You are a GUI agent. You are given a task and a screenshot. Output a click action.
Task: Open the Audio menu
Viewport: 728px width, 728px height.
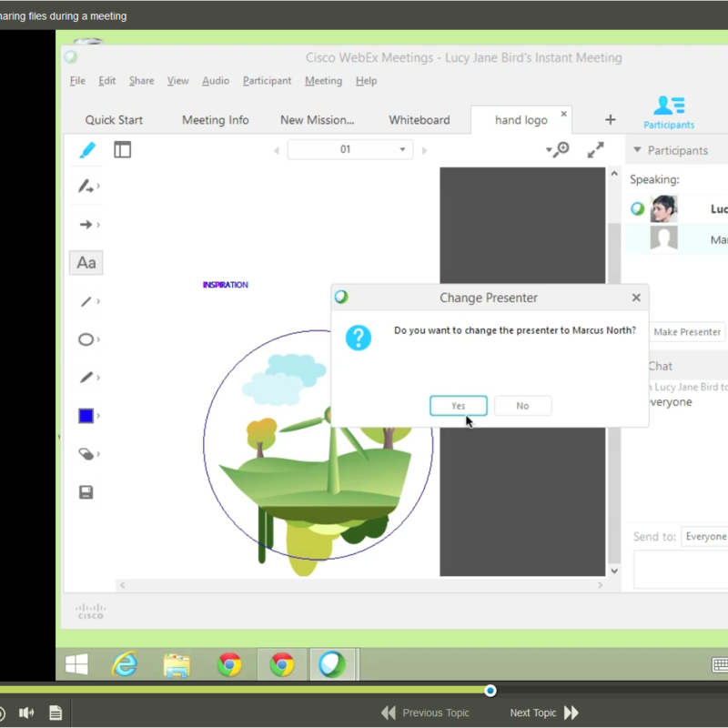(216, 81)
